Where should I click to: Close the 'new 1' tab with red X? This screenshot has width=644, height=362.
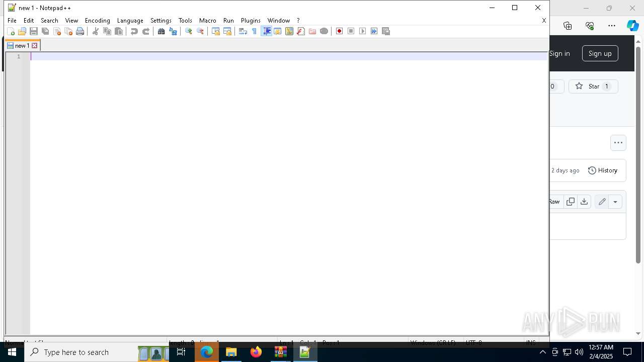[35, 46]
